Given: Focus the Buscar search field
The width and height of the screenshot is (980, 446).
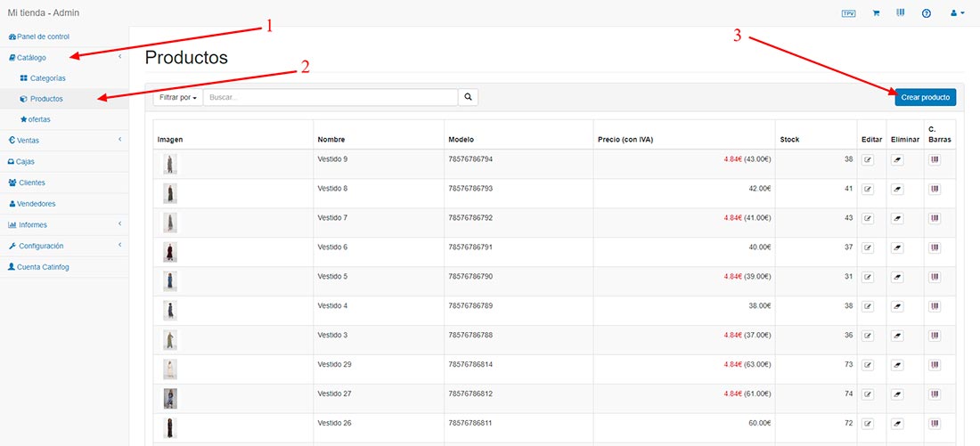Looking at the screenshot, I should pyautogui.click(x=331, y=97).
